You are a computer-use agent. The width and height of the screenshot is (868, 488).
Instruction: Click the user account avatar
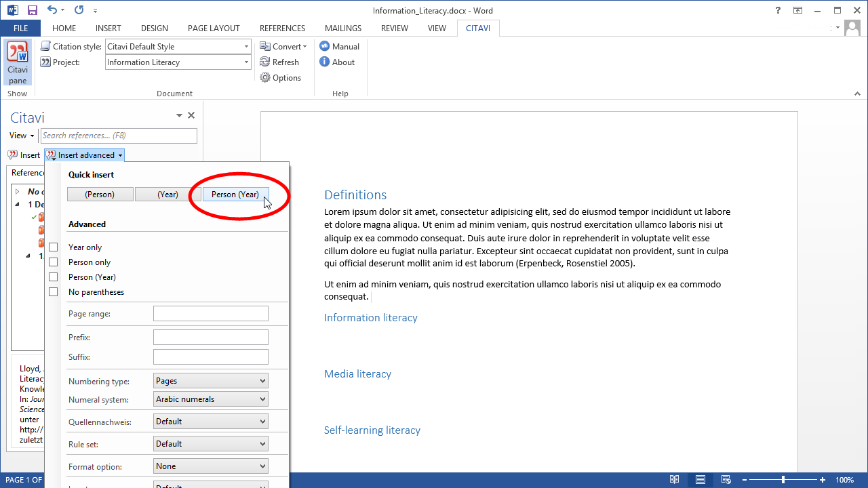pos(852,28)
